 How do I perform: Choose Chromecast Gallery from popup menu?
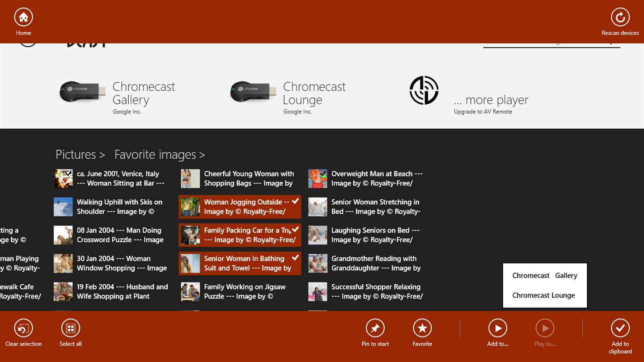pyautogui.click(x=545, y=276)
